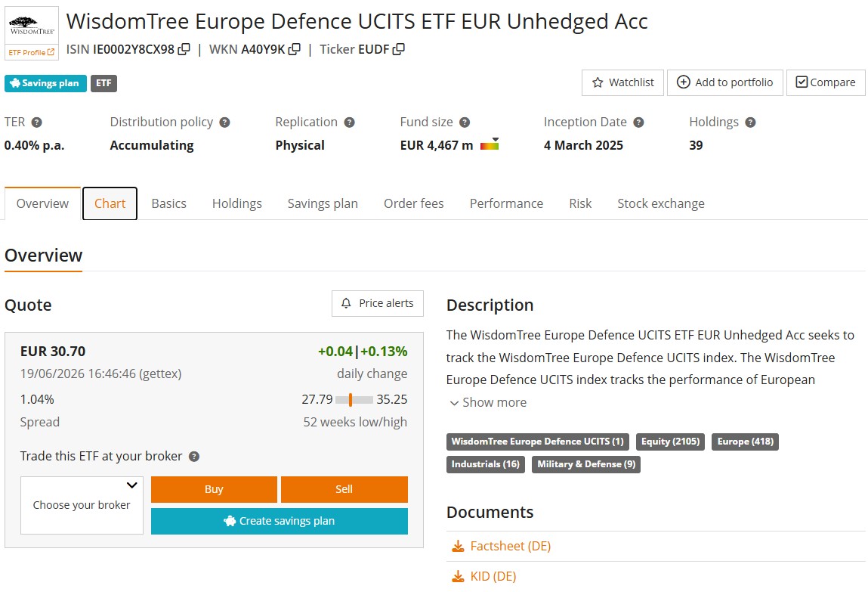Viewport: 868px width, 592px height.
Task: Switch to the Chart tab
Action: point(110,203)
